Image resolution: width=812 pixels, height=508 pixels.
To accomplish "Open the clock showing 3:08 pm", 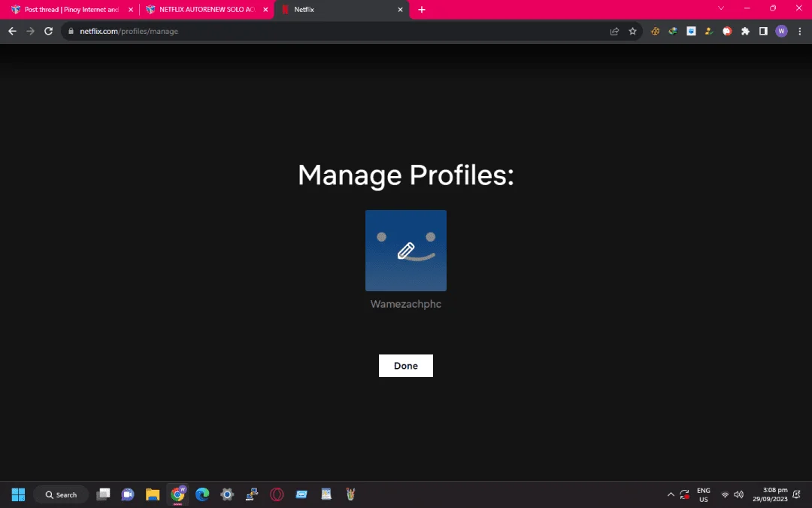I will click(770, 494).
